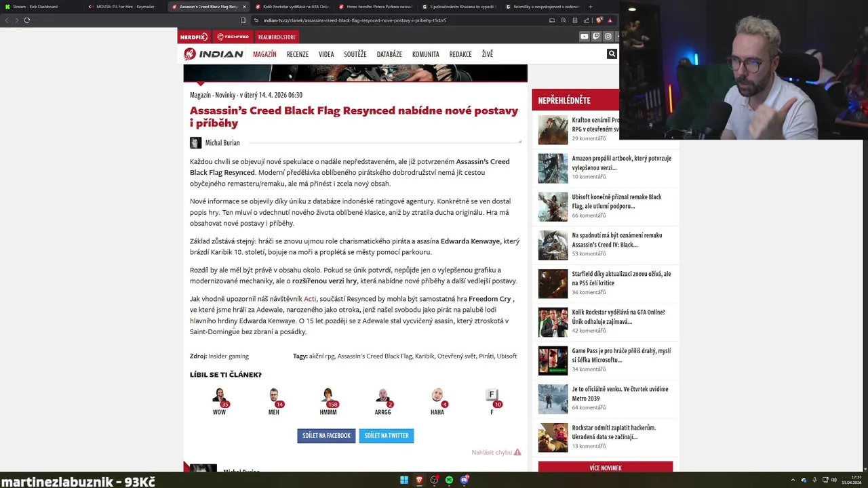The width and height of the screenshot is (868, 488).
Task: Open the YouTube icon in top bar
Action: (x=584, y=37)
